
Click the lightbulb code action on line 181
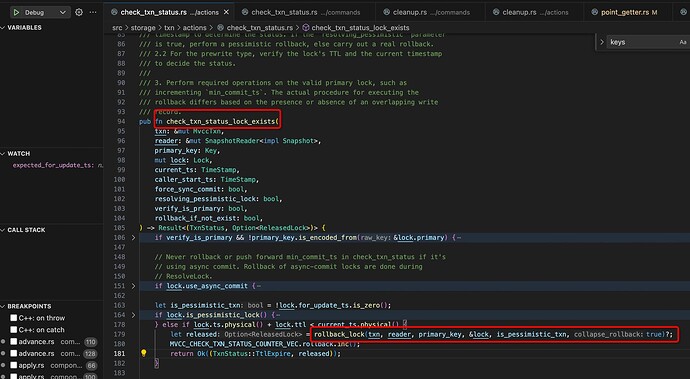coord(143,353)
